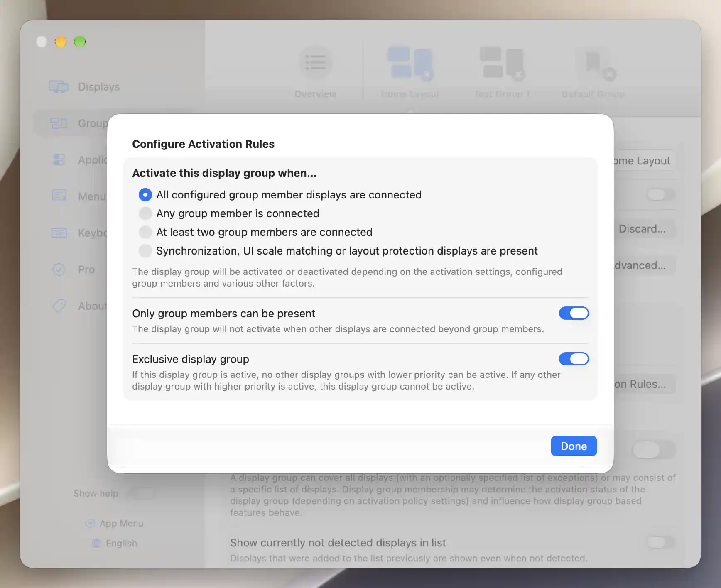721x588 pixels.
Task: Open the Overview list icon in toolbar
Action: (316, 62)
